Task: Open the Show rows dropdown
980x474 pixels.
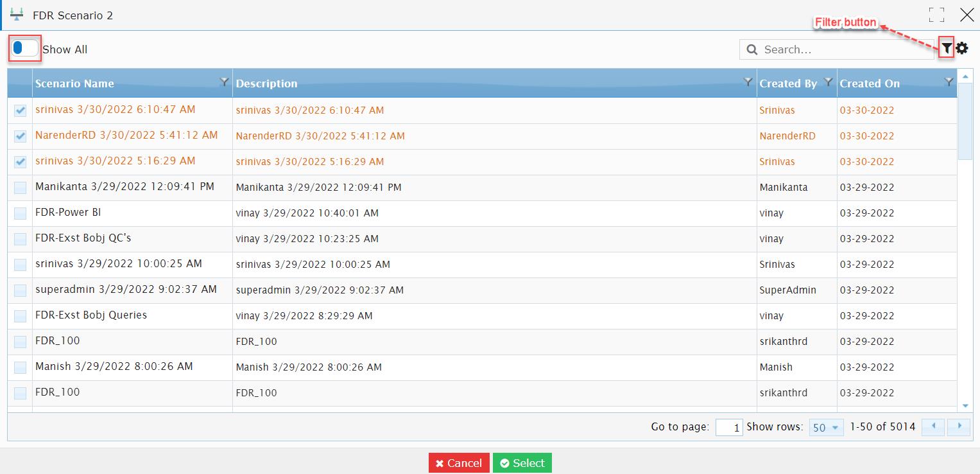Action: point(826,427)
